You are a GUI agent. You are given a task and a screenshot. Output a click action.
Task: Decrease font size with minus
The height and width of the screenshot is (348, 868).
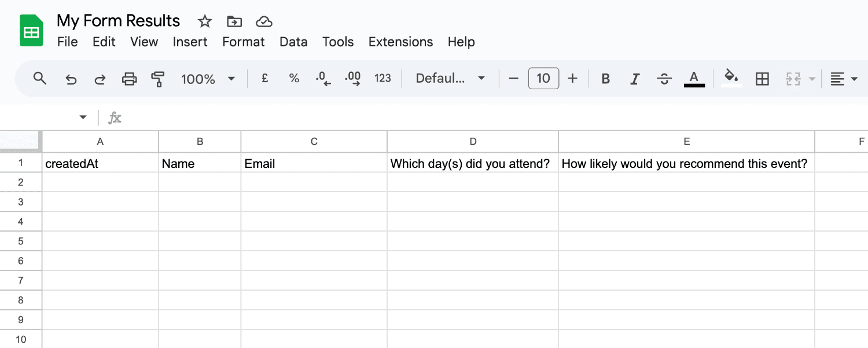513,78
